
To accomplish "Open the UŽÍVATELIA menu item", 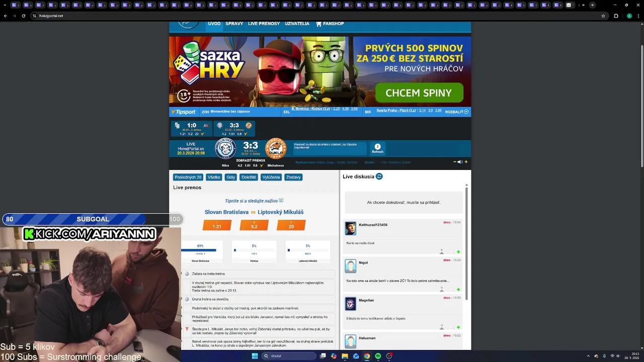I will [x=297, y=24].
